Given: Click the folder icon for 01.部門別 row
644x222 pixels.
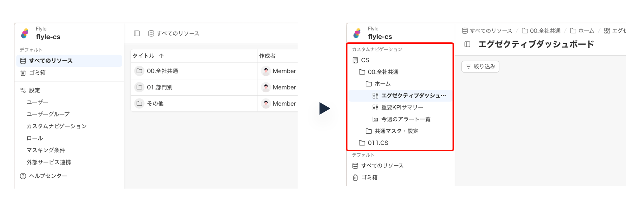Looking at the screenshot, I should 139,87.
